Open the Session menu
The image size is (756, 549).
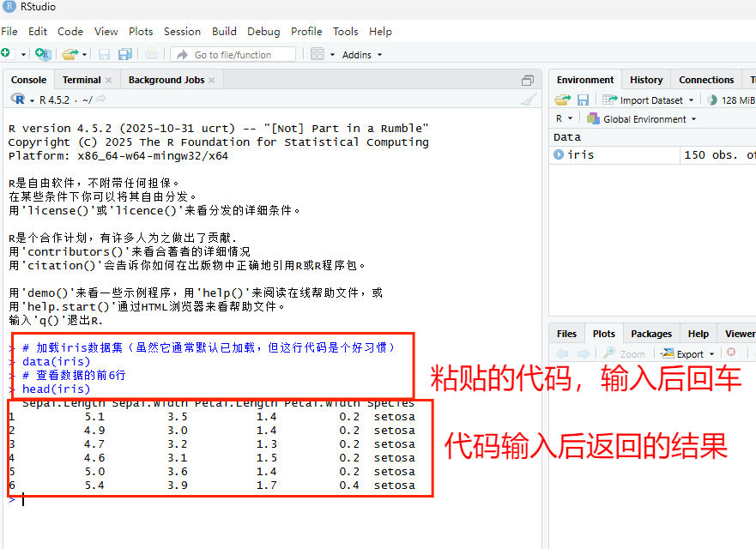pyautogui.click(x=182, y=32)
